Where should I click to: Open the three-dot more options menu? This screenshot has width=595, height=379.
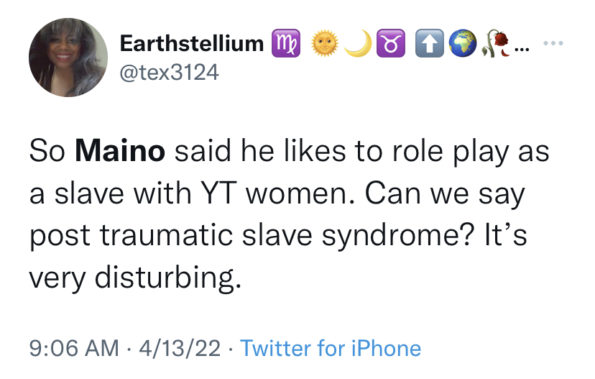(x=553, y=43)
